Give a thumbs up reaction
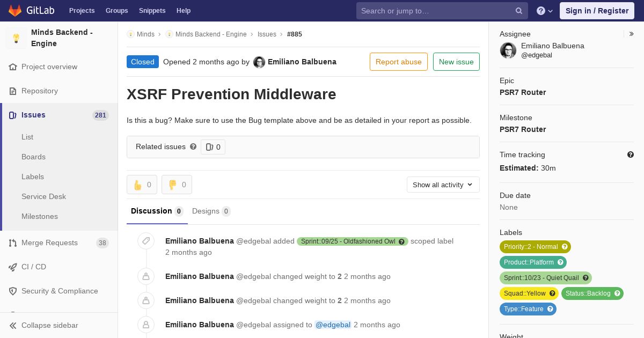The width and height of the screenshot is (644, 338). 142,185
